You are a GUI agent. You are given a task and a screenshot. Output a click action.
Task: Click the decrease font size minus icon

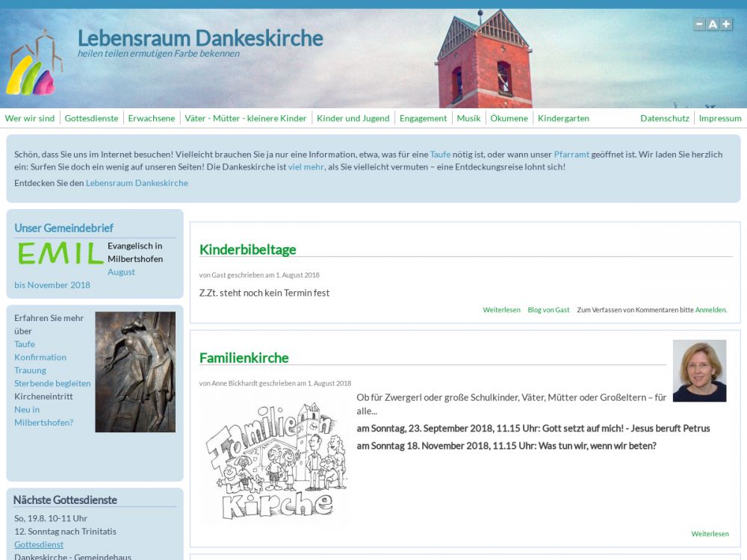coord(699,24)
